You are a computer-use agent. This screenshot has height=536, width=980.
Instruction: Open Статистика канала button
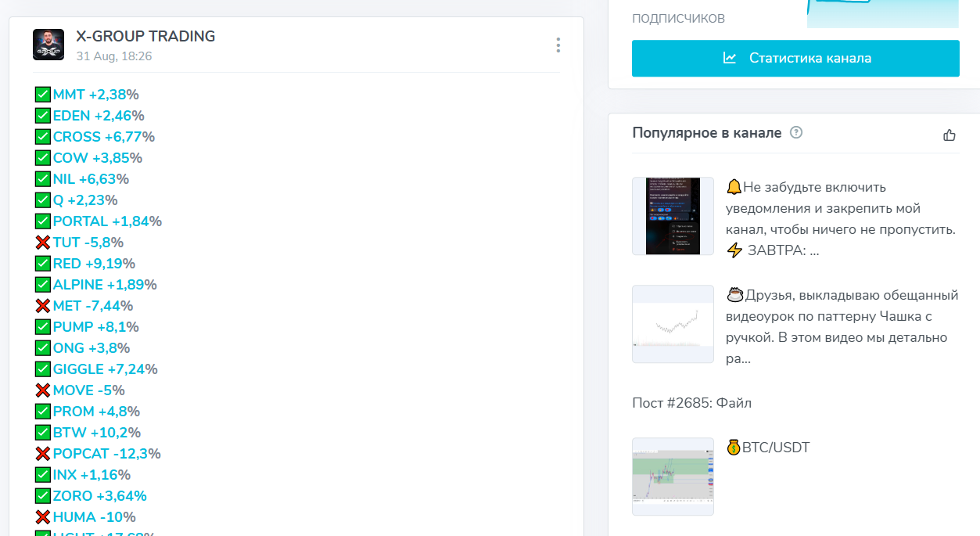pos(795,58)
